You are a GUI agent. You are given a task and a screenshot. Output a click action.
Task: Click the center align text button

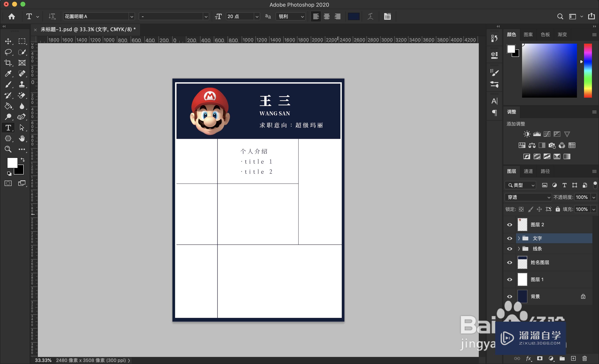[x=327, y=16]
